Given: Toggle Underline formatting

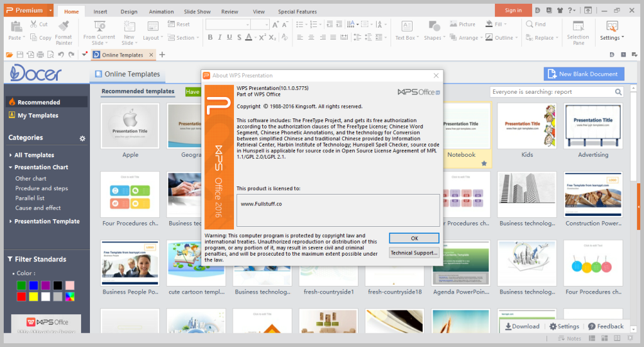Looking at the screenshot, I should [x=229, y=37].
